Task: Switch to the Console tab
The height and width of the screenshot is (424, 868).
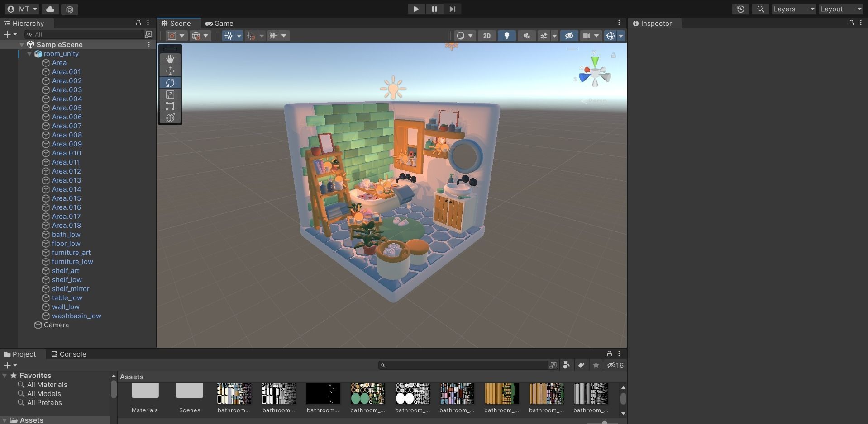Action: [x=69, y=354]
